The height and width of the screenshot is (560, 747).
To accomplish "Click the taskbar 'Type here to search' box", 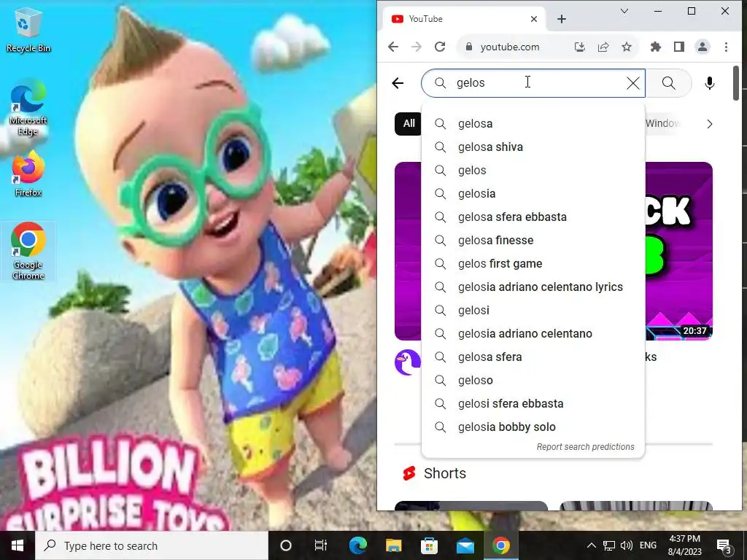I will tap(152, 545).
